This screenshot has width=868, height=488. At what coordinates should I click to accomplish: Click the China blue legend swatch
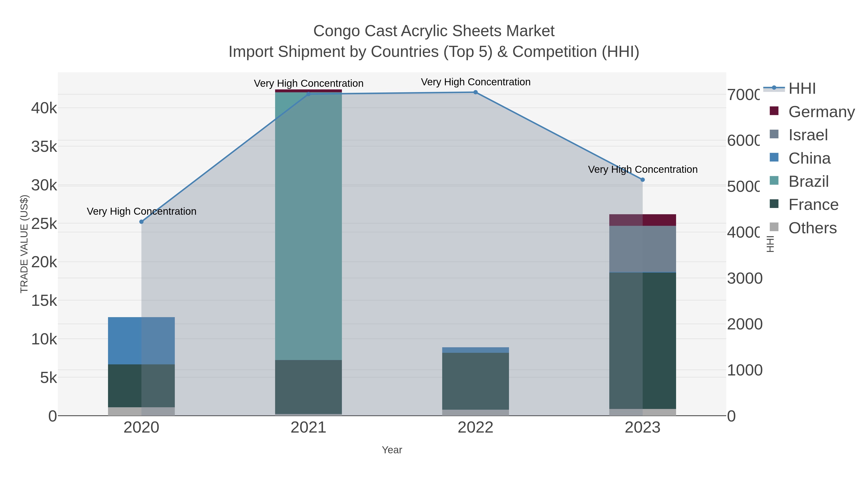point(774,157)
